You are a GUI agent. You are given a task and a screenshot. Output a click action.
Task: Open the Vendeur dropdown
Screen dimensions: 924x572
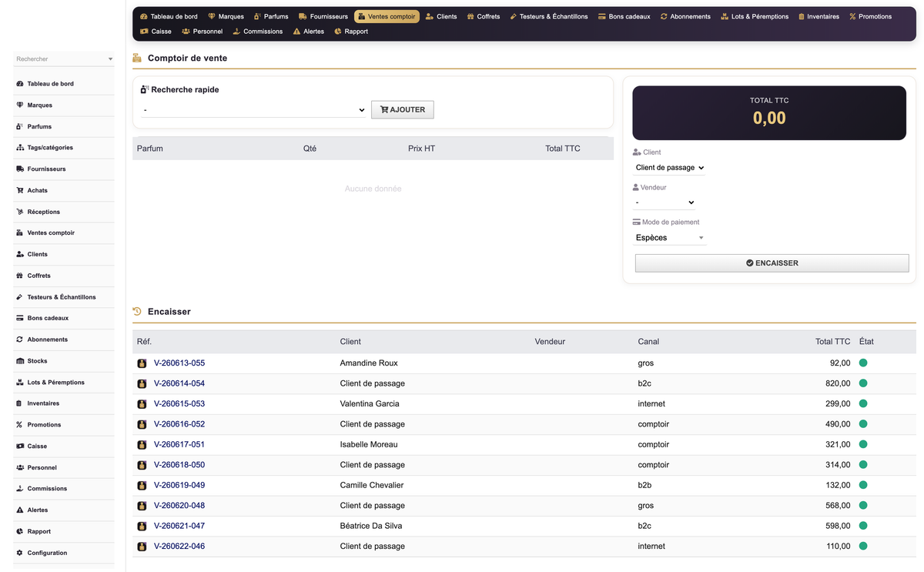[665, 202]
